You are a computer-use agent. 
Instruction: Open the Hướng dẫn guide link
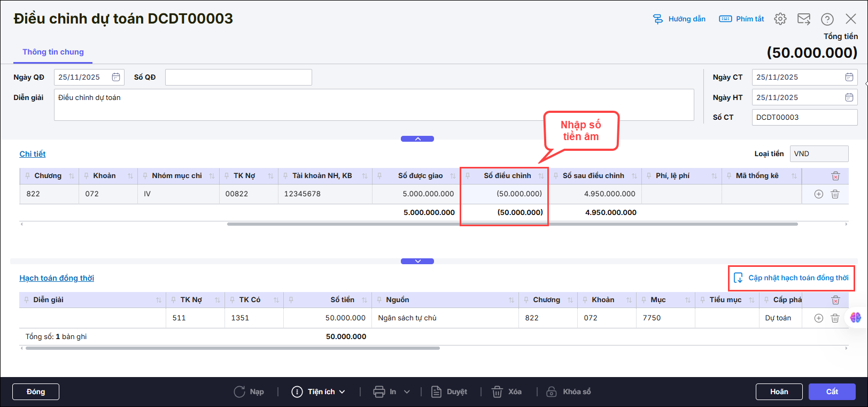point(679,19)
